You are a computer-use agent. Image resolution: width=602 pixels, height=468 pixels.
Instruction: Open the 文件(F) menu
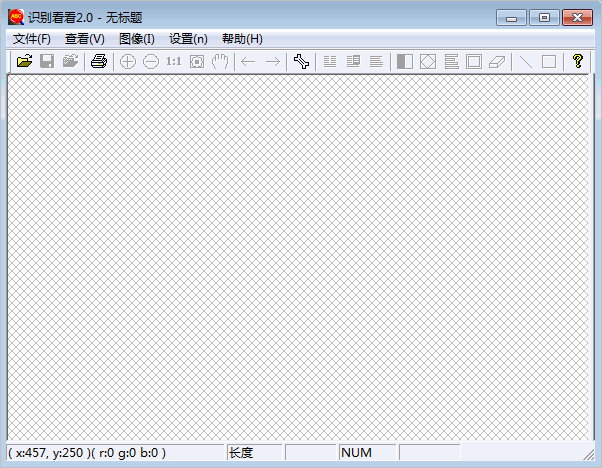pyautogui.click(x=32, y=39)
